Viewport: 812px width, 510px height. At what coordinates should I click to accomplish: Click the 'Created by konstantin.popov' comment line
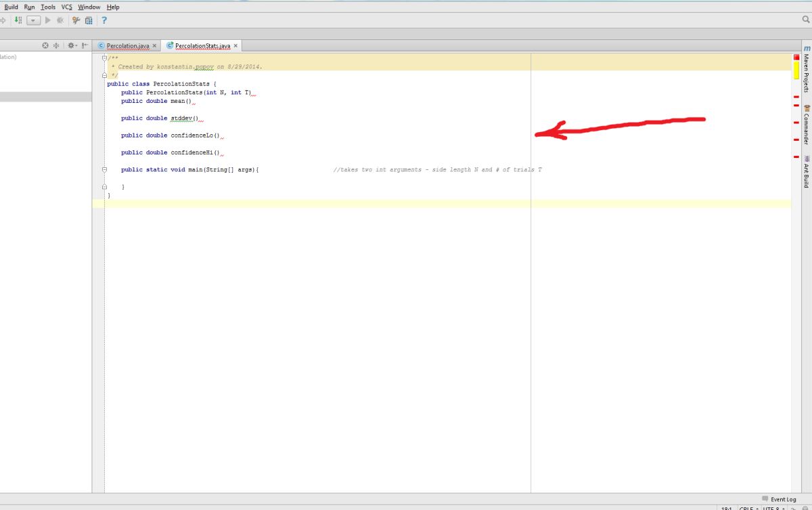click(187, 67)
